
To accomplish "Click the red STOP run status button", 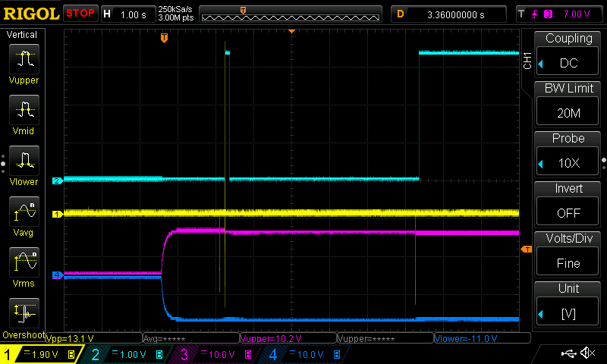I will tap(80, 14).
